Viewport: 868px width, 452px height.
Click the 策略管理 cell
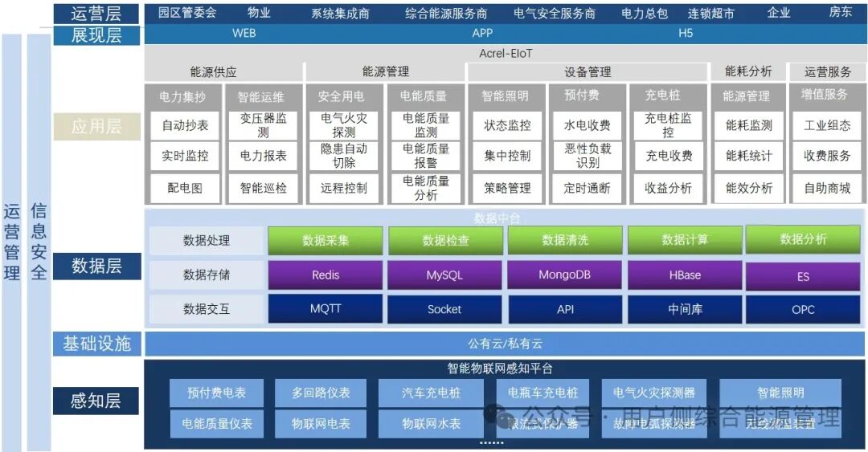(x=508, y=188)
